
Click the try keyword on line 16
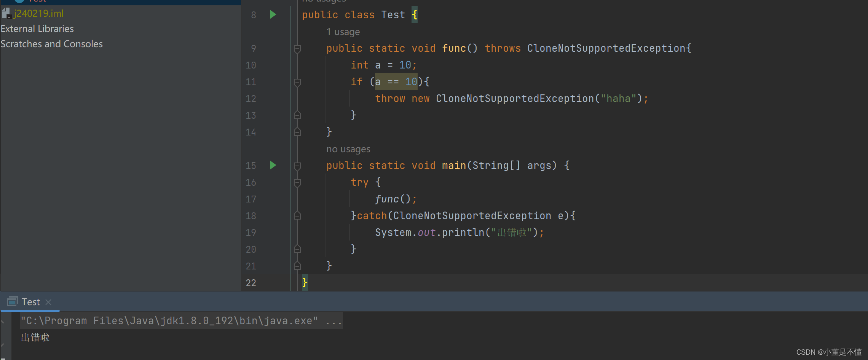(360, 182)
